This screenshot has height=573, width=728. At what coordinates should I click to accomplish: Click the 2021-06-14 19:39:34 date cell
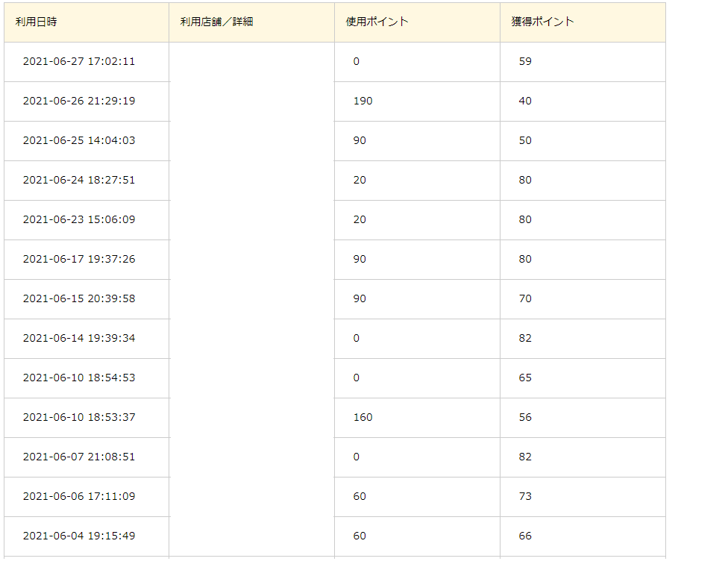79,338
